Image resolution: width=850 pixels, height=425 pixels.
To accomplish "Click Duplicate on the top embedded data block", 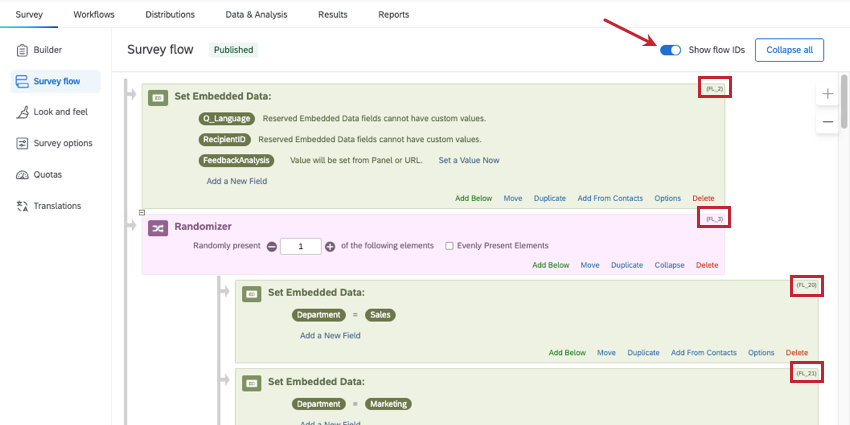I will click(x=550, y=198).
